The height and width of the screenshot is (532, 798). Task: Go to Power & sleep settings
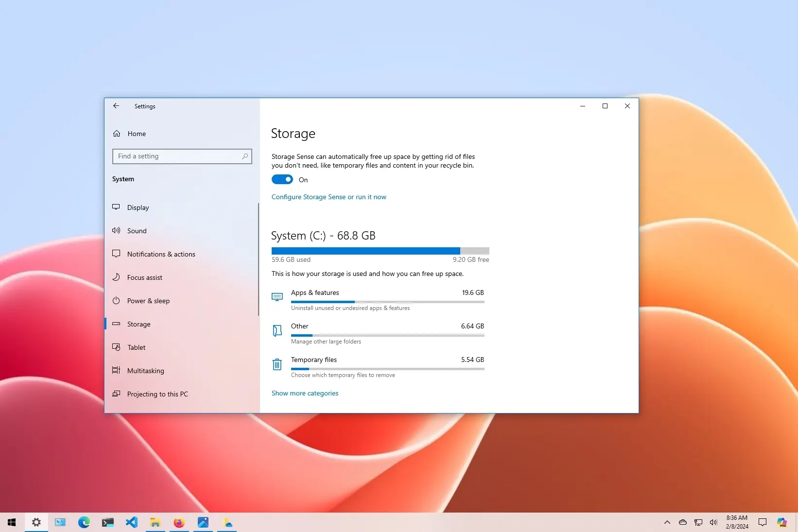point(182,301)
